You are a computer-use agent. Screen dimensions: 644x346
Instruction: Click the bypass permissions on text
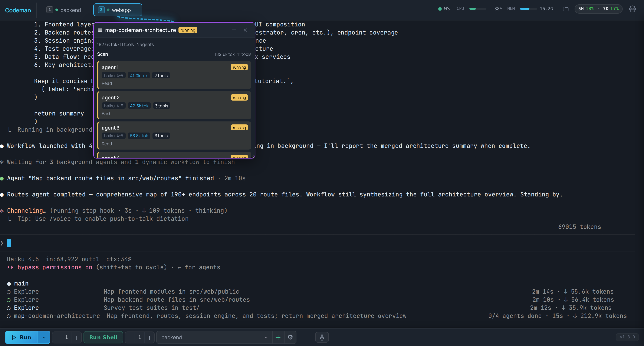55,267
